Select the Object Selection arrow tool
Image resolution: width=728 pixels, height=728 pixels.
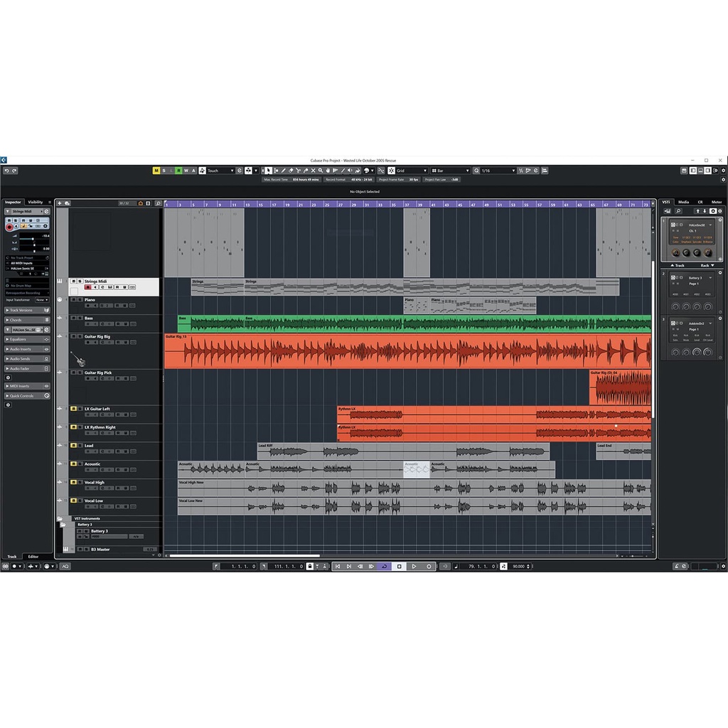click(x=268, y=171)
